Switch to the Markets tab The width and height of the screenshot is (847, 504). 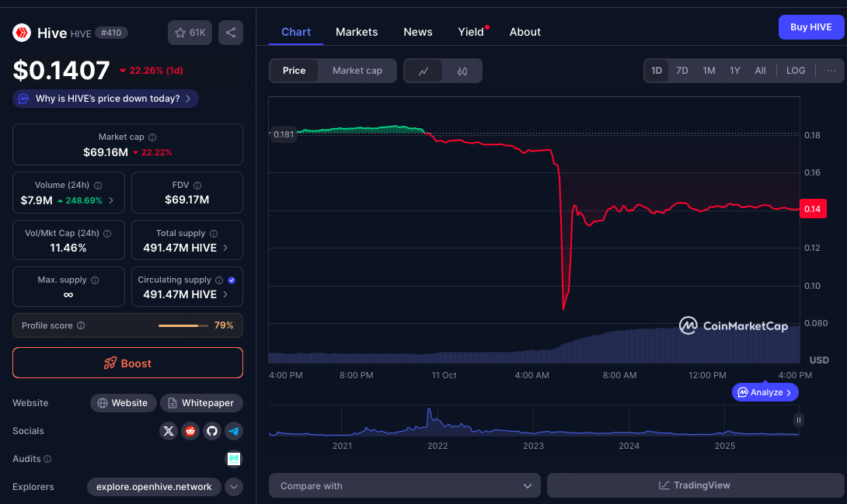tap(357, 32)
